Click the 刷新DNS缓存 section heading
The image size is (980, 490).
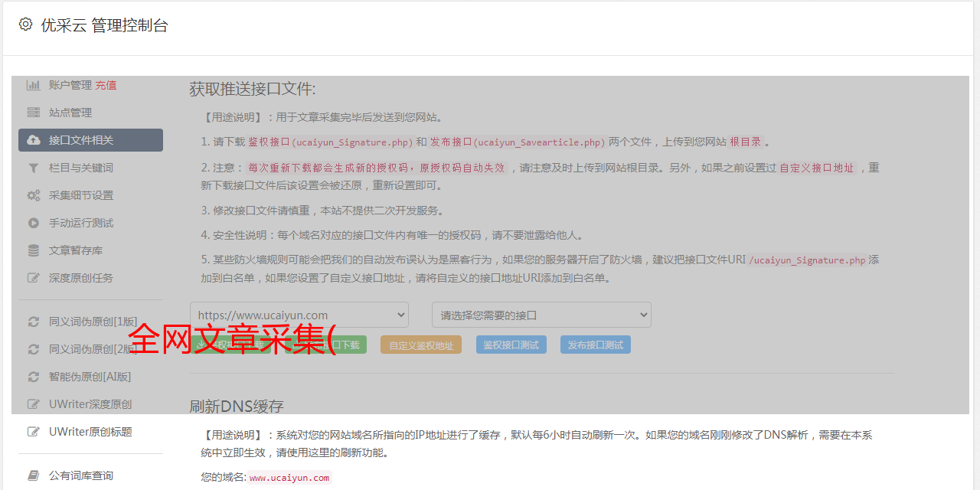click(237, 406)
